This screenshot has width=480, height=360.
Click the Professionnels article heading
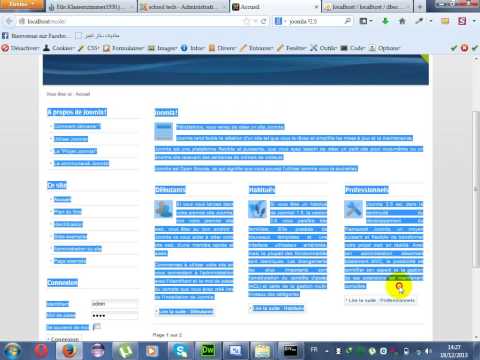click(367, 190)
